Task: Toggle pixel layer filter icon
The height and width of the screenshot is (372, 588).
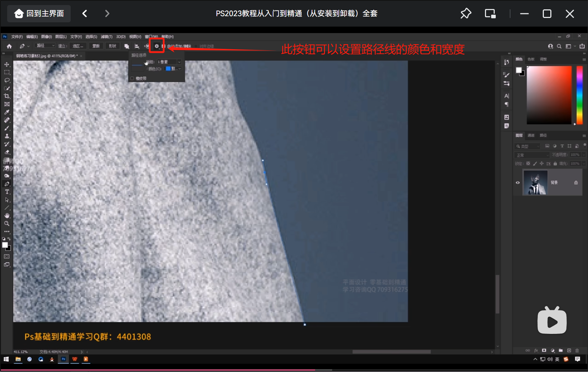Action: pyautogui.click(x=547, y=146)
